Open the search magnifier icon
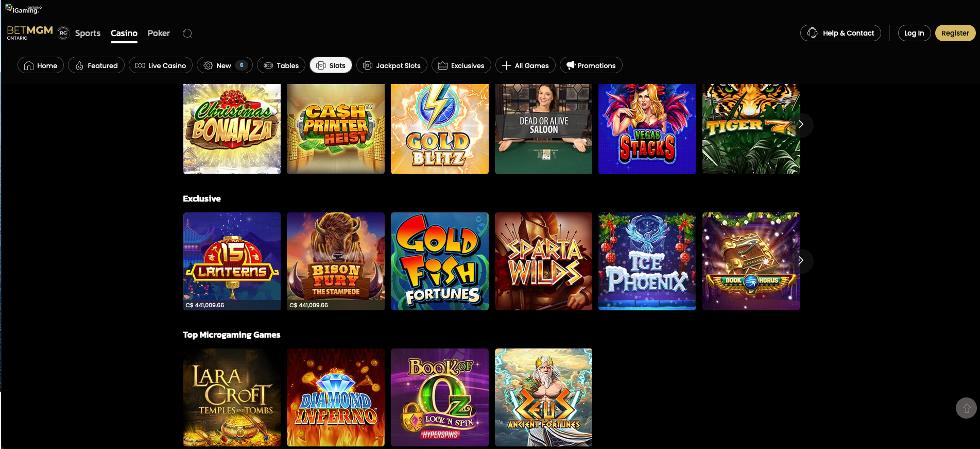Image resolution: width=980 pixels, height=449 pixels. pyautogui.click(x=187, y=33)
